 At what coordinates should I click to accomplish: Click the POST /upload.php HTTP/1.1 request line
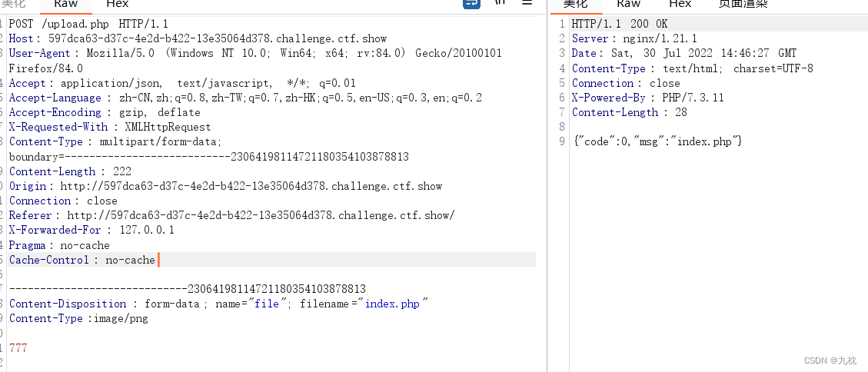click(88, 24)
